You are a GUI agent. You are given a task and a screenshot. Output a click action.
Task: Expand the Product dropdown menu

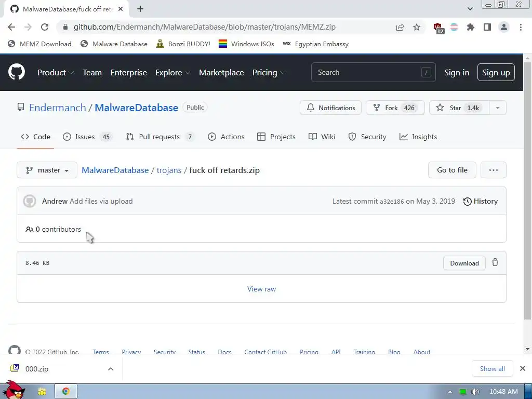point(56,73)
